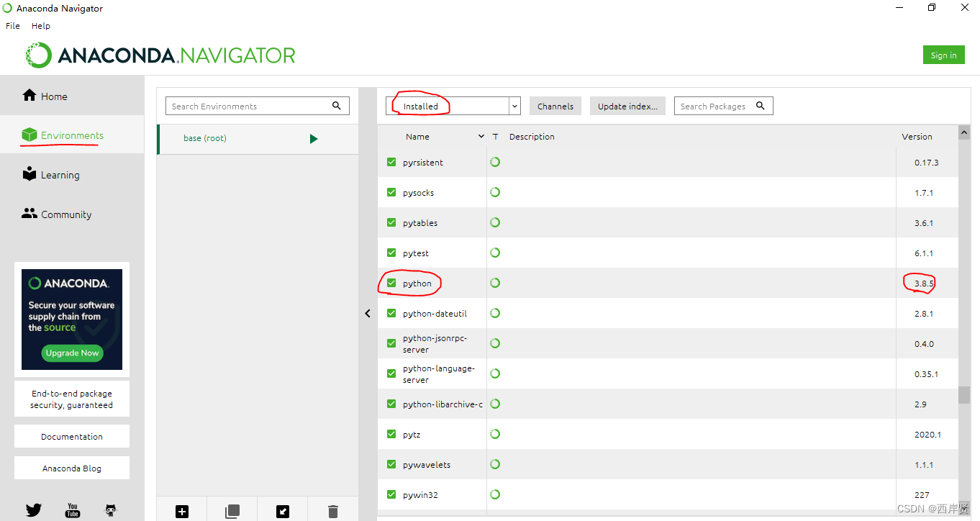
Task: Click the Create environment plus icon
Action: click(x=182, y=512)
